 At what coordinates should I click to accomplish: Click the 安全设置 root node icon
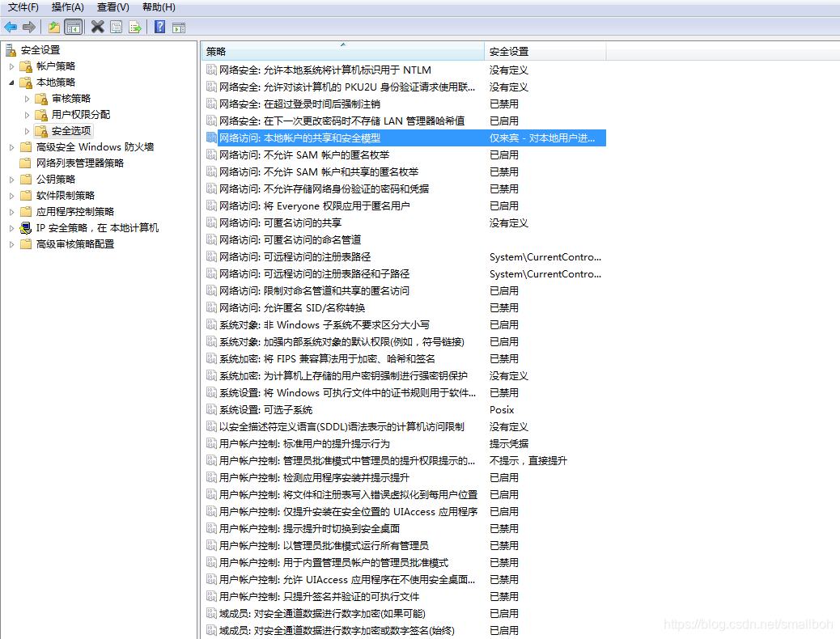point(11,50)
